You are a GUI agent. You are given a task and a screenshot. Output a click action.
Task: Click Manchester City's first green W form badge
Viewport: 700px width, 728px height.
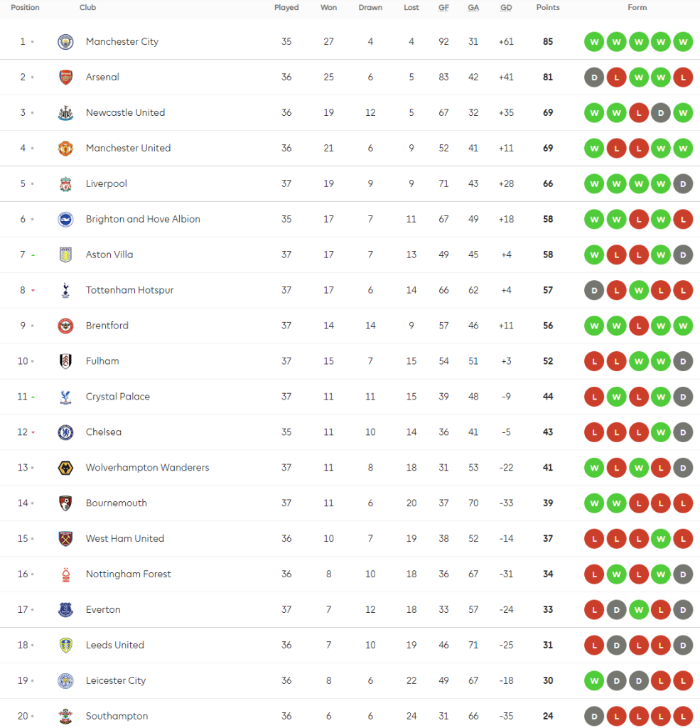click(x=594, y=42)
